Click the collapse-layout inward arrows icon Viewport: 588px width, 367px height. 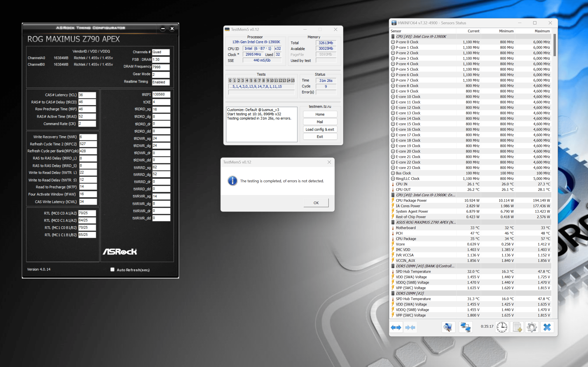(410, 327)
